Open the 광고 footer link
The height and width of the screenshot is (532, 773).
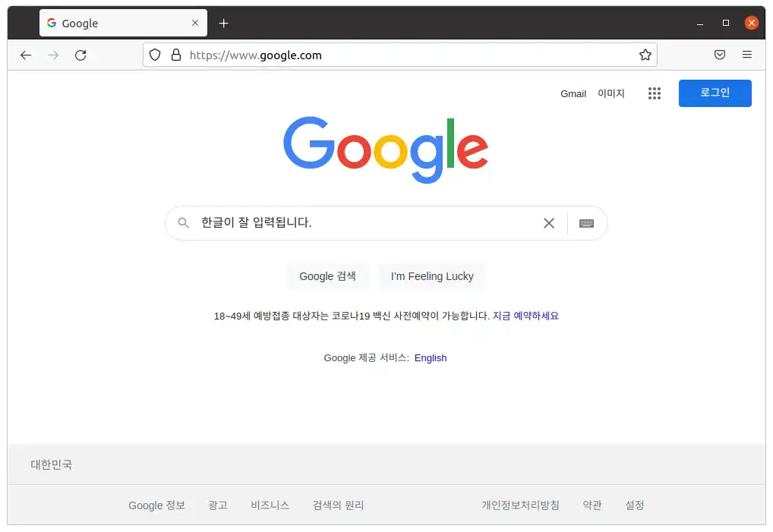click(217, 505)
